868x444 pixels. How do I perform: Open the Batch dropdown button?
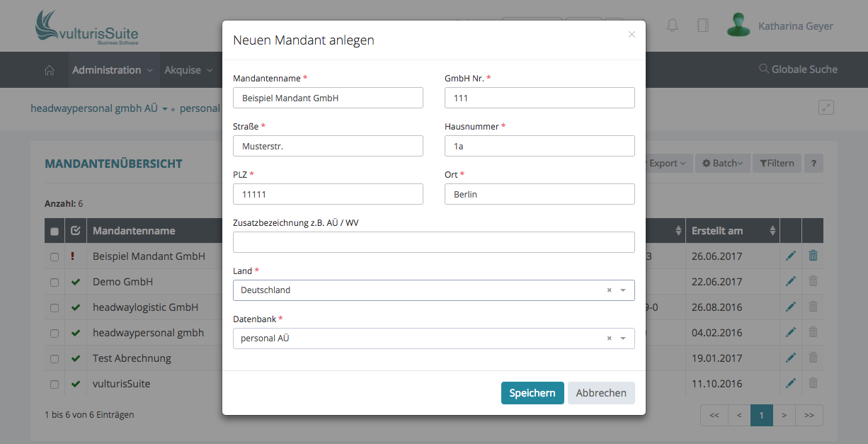click(721, 164)
